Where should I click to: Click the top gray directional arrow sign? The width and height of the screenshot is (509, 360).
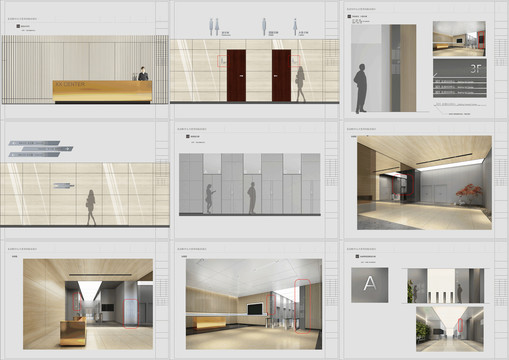pos(34,143)
